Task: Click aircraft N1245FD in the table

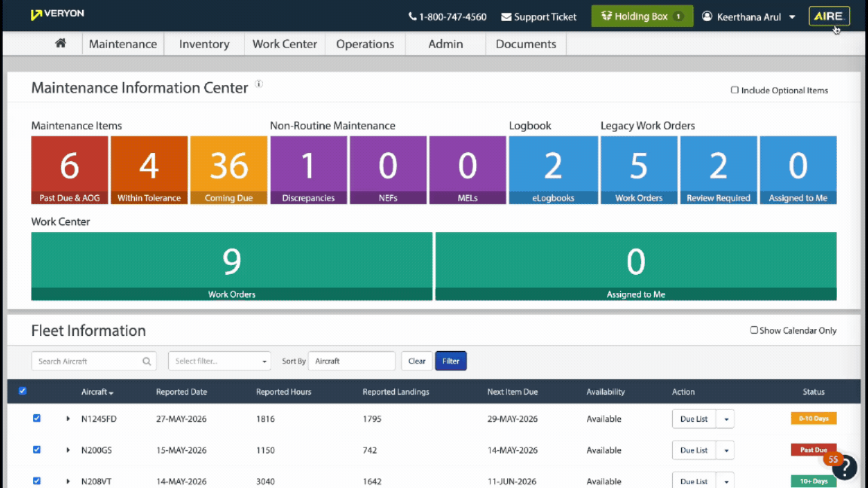Action: click(99, 419)
